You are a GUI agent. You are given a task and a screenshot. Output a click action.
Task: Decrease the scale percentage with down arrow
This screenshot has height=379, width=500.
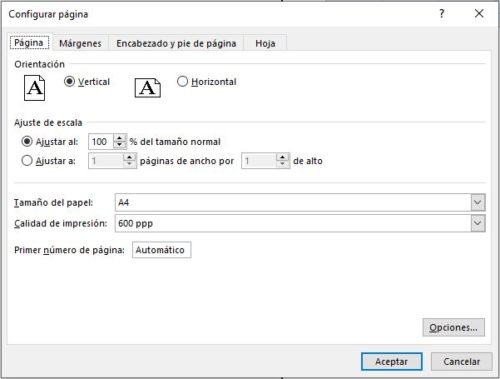[x=119, y=145]
